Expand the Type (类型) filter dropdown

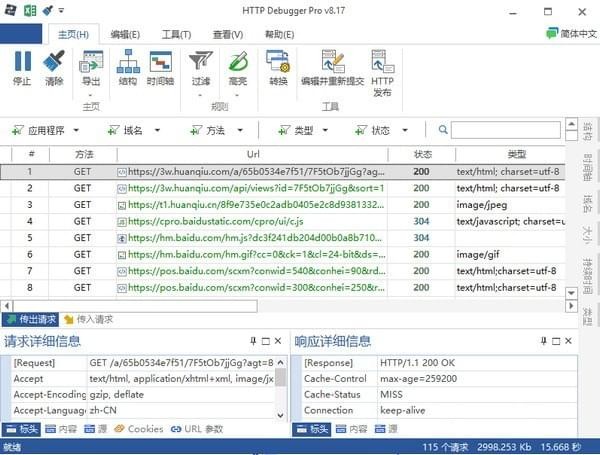325,130
